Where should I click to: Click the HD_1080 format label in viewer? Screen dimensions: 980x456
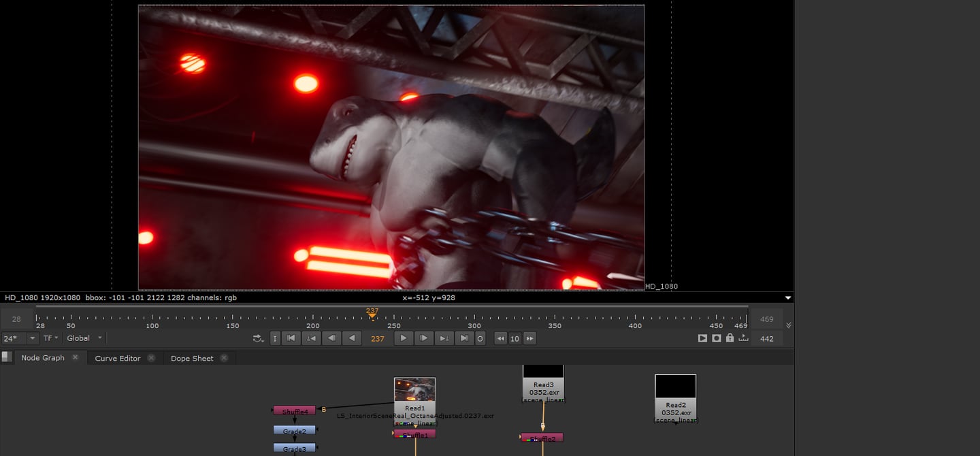[x=661, y=287]
